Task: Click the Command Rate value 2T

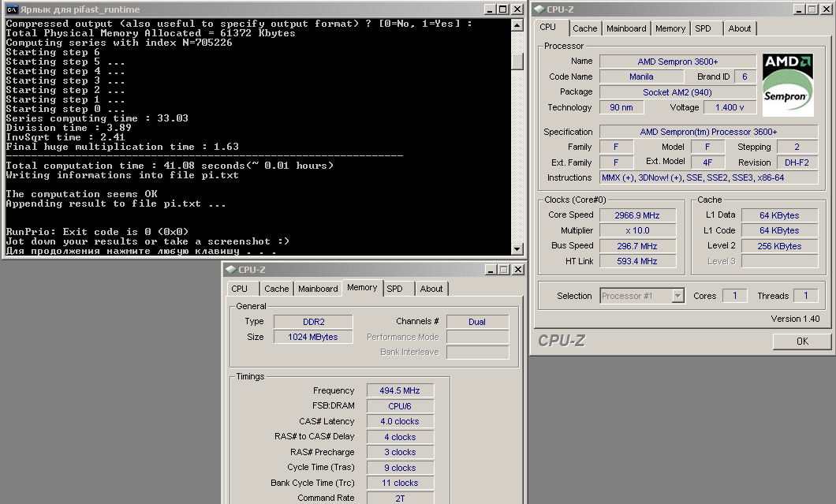Action: coord(400,498)
